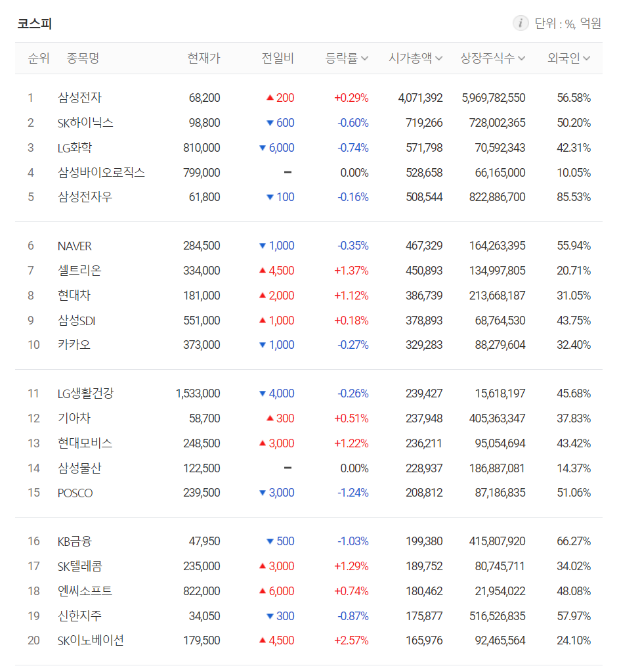Screen dimensions: 619x672
Task: Click 삼성전자 market cap 4,071,392
Action: click(x=420, y=98)
